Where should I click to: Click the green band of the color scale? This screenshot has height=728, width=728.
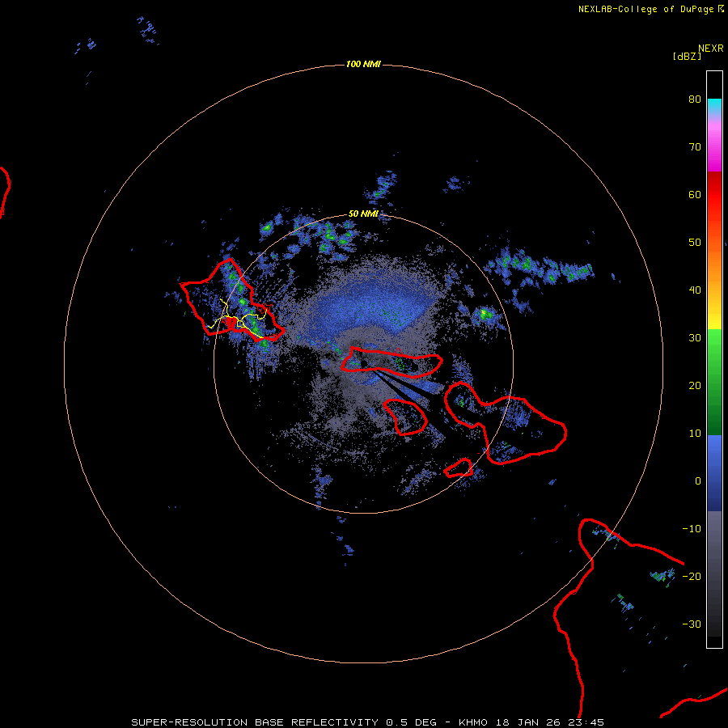coord(714,382)
